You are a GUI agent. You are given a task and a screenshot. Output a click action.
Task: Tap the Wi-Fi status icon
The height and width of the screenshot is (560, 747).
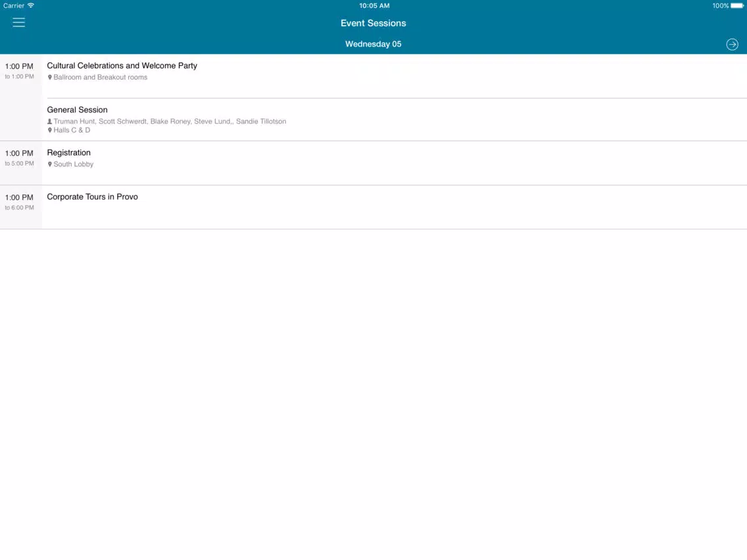[x=31, y=5]
